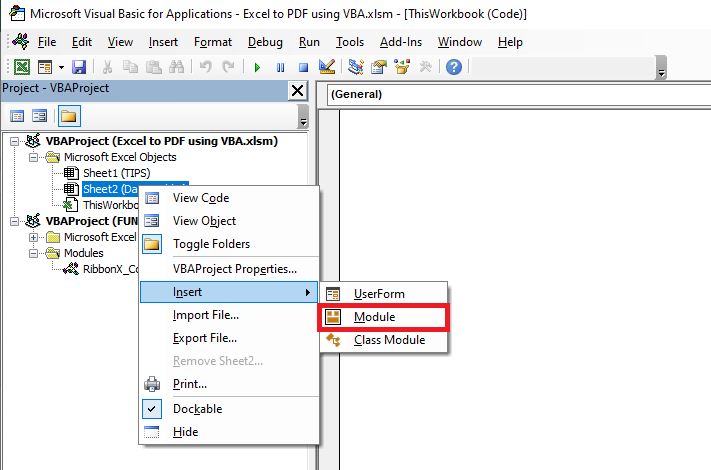Click the Copy toolbar icon
Screen dimensions: 711x470
click(x=131, y=67)
